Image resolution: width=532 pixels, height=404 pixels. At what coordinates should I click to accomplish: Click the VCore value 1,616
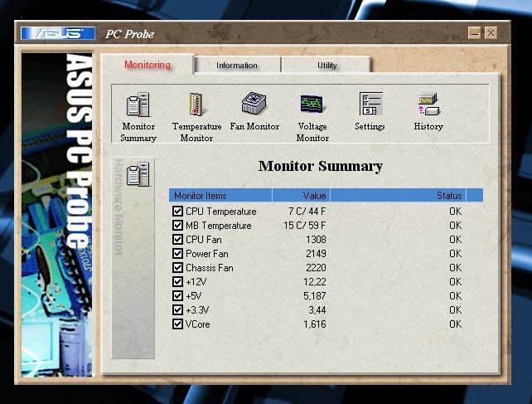pyautogui.click(x=315, y=324)
